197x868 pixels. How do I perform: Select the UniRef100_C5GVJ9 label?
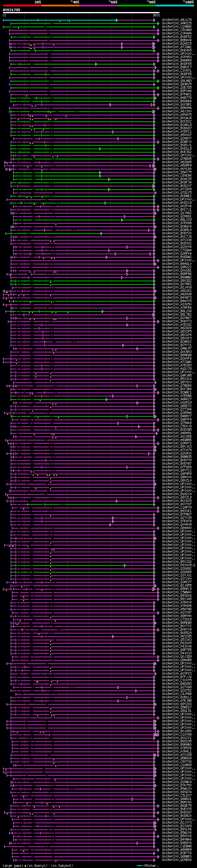click(x=177, y=426)
